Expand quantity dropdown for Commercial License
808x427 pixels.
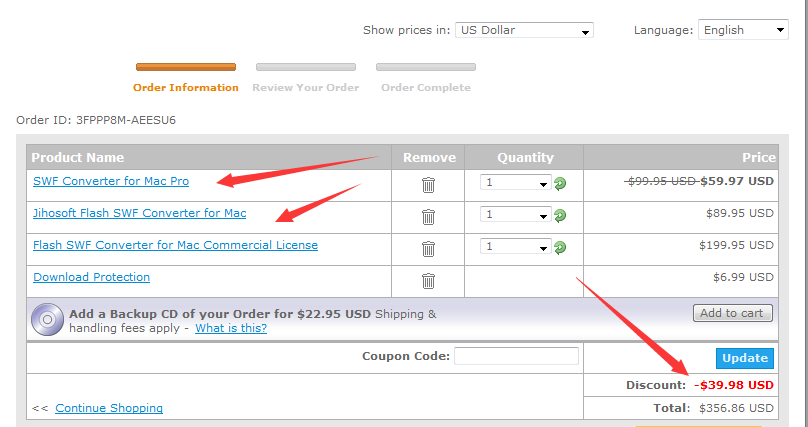click(515, 246)
